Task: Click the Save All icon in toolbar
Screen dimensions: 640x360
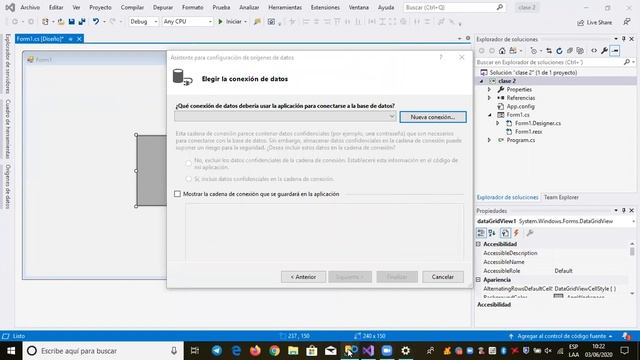Action: [x=82, y=22]
